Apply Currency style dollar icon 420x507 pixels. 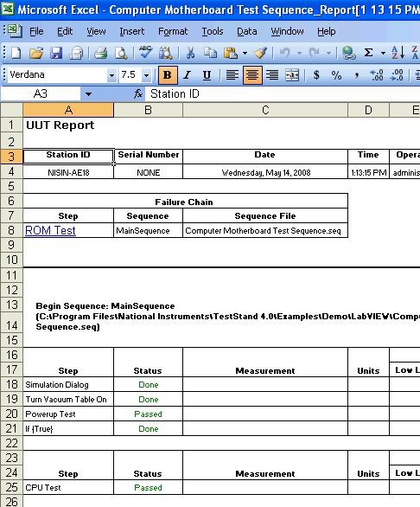pyautogui.click(x=316, y=75)
